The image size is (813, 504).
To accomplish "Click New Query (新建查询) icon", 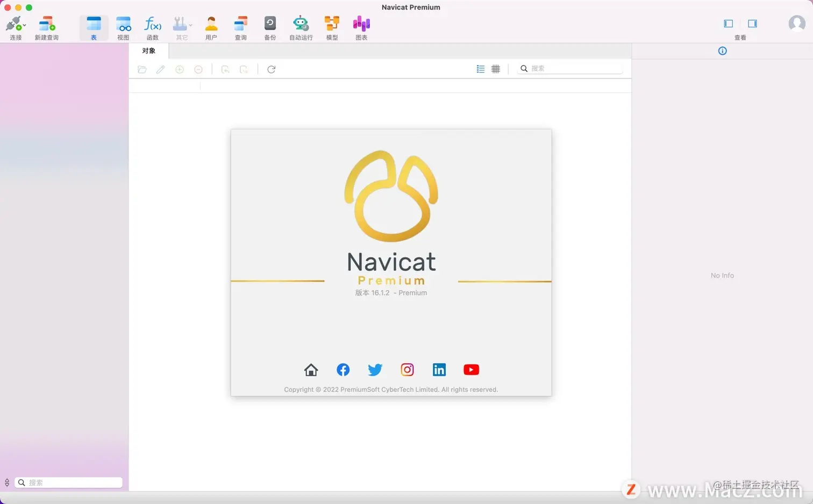I will click(47, 24).
